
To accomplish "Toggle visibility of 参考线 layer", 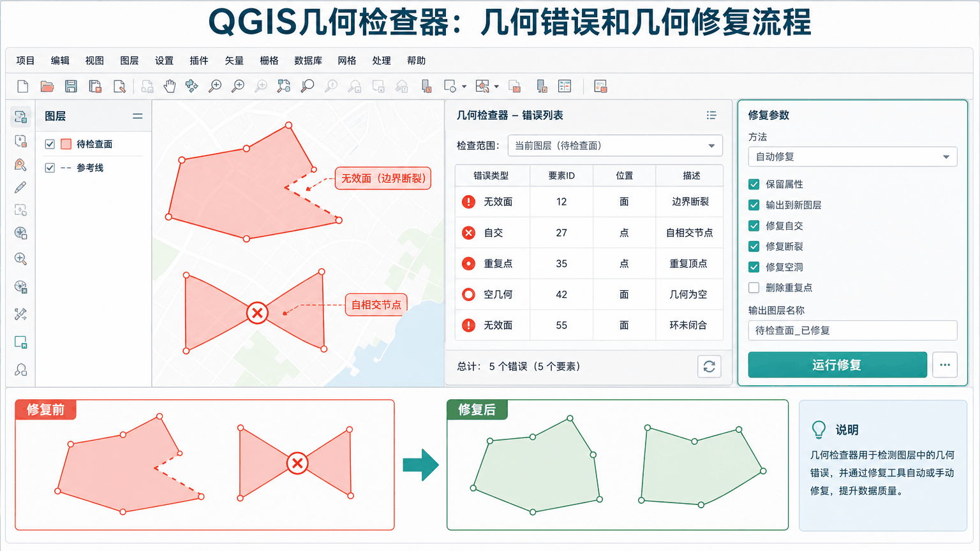I will (50, 168).
